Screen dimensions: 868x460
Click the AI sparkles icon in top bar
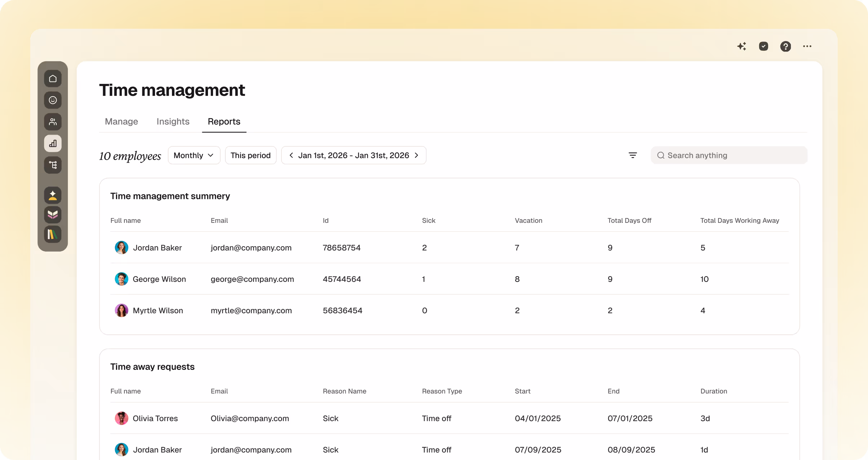pyautogui.click(x=741, y=46)
